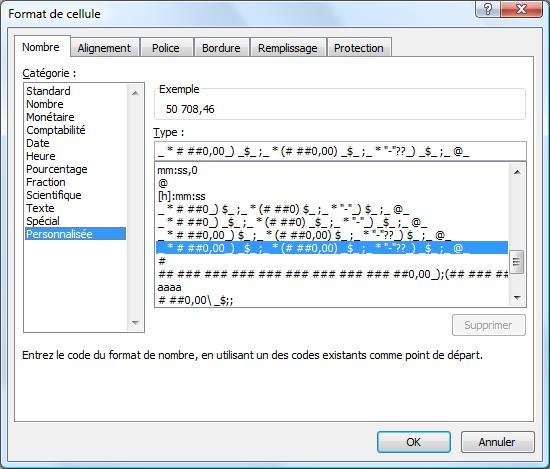Confirm with the OK button

click(x=414, y=442)
